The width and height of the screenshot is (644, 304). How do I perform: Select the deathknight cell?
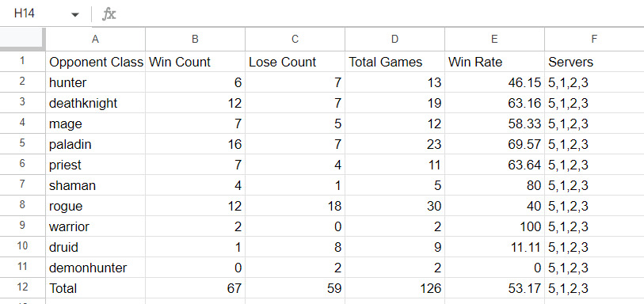tap(95, 103)
